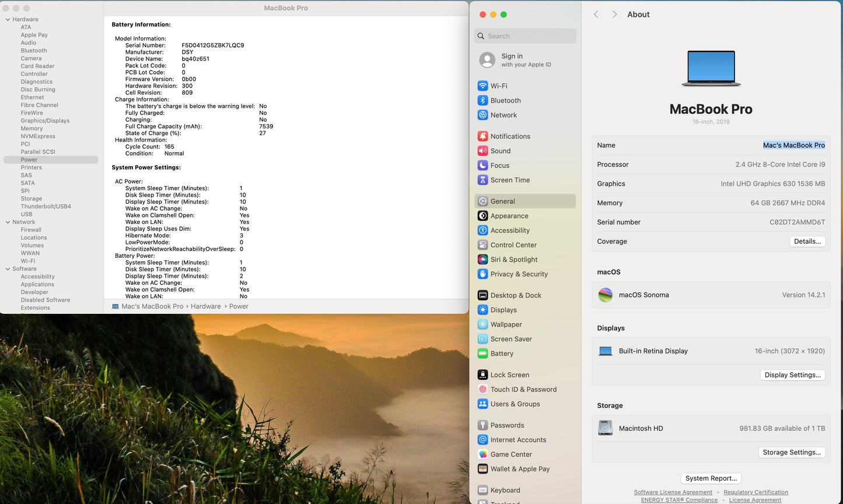The width and height of the screenshot is (843, 504).
Task: Open the Bluetooth icon in System Settings
Action: (x=482, y=100)
